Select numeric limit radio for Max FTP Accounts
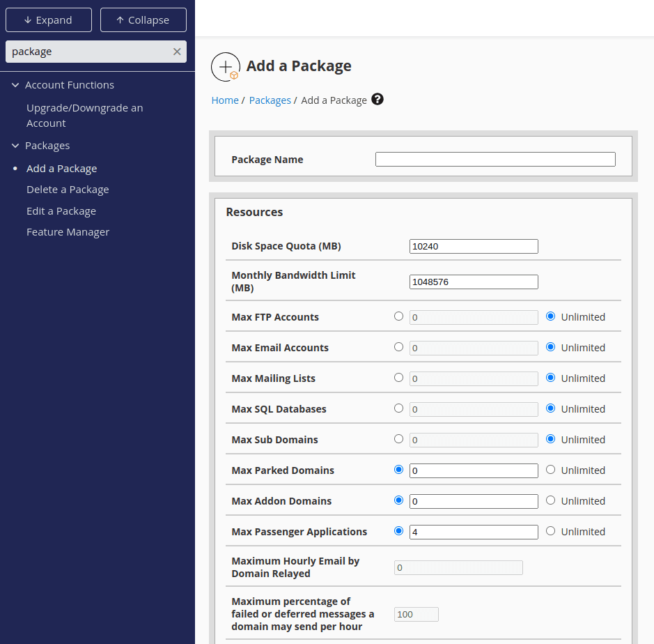Screen dimensions: 654x644 [x=399, y=316]
